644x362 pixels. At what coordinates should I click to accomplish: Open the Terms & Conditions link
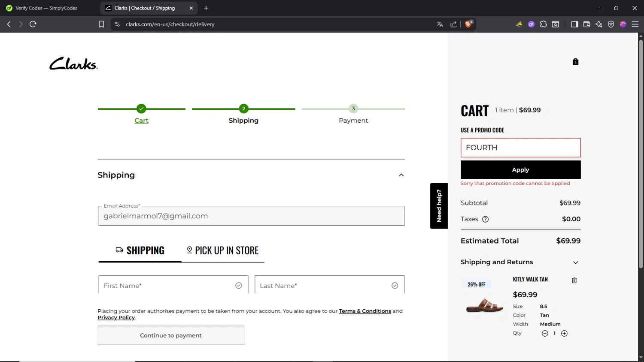click(365, 311)
